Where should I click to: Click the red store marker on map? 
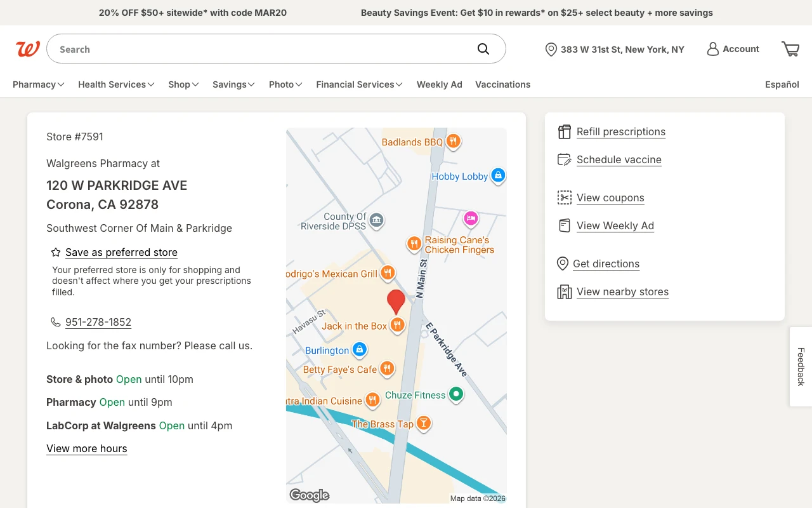tap(396, 301)
